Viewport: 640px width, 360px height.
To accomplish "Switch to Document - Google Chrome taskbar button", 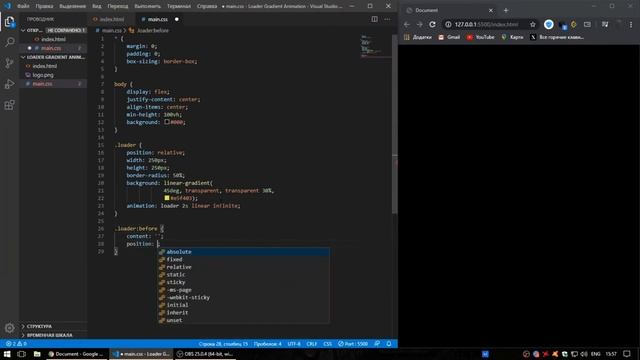I will [x=76, y=354].
